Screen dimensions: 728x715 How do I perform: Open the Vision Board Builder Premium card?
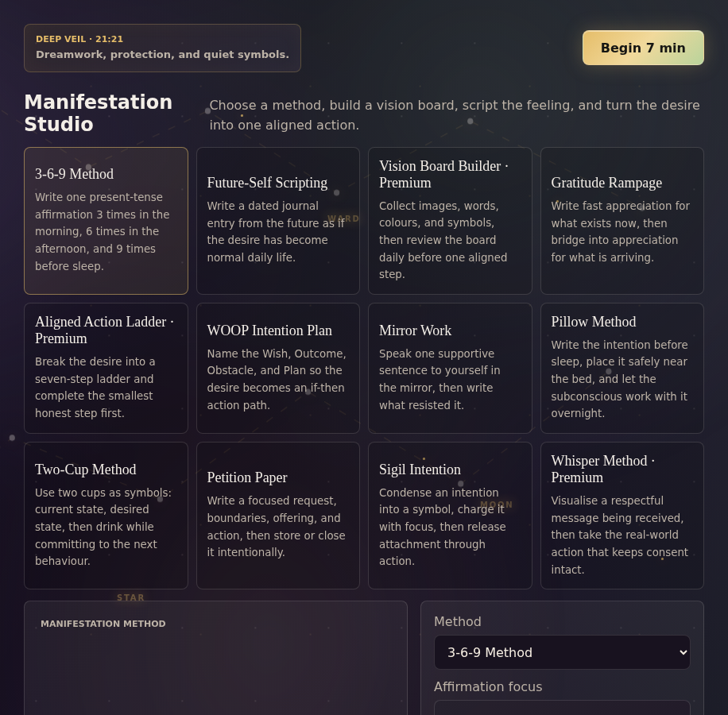point(450,221)
